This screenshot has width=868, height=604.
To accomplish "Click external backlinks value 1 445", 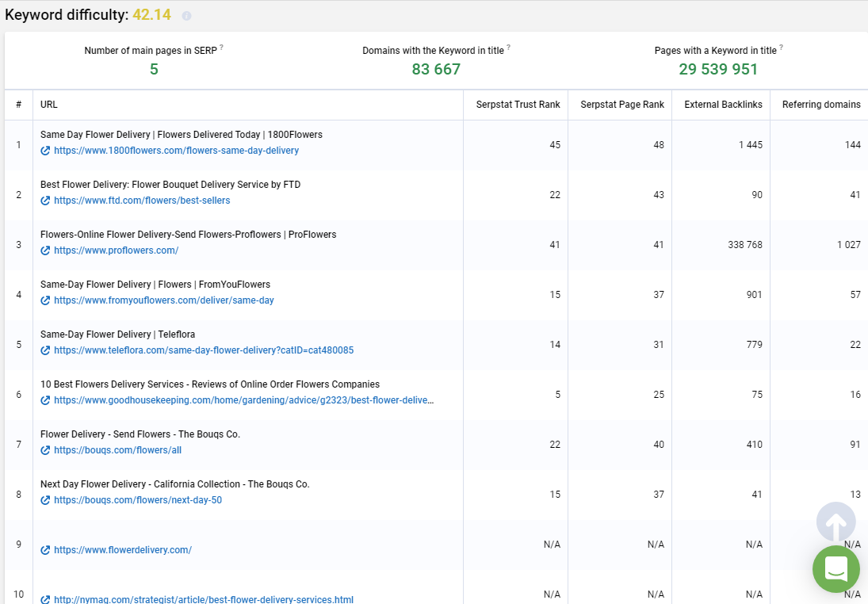I will pos(751,145).
